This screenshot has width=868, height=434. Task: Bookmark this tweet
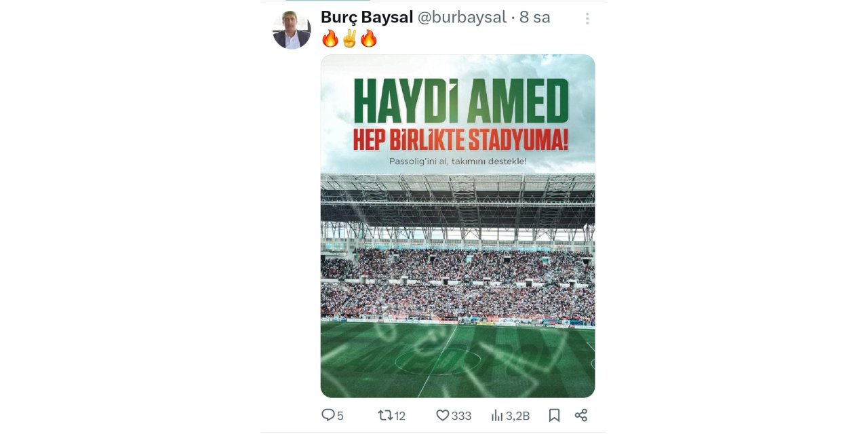tap(554, 415)
